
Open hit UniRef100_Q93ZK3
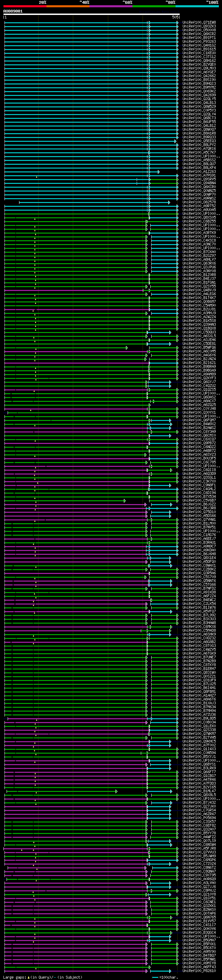pyautogui.click(x=199, y=26)
